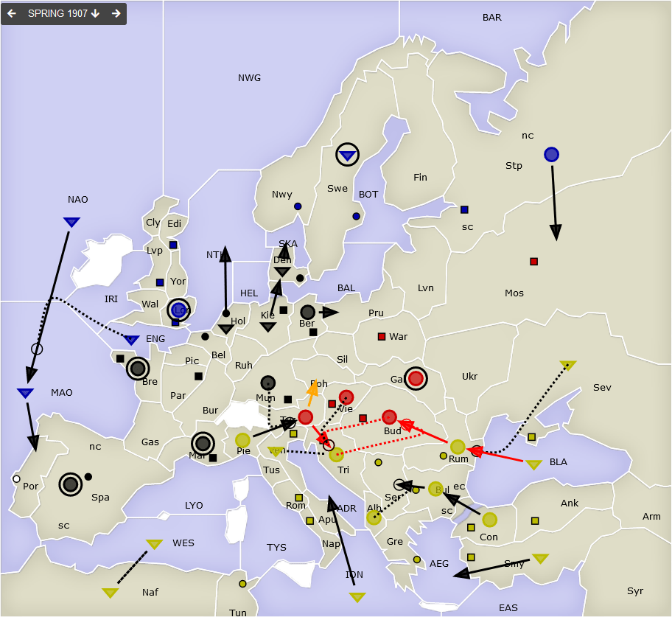The image size is (672, 617).
Task: Select the yellow fleet in Sevastopol
Action: (x=567, y=365)
